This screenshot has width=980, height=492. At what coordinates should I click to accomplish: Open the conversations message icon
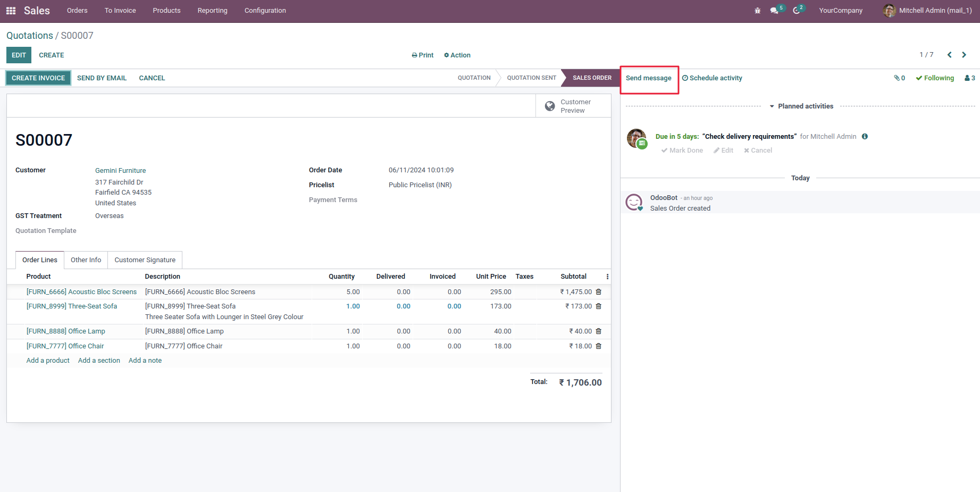click(x=774, y=11)
